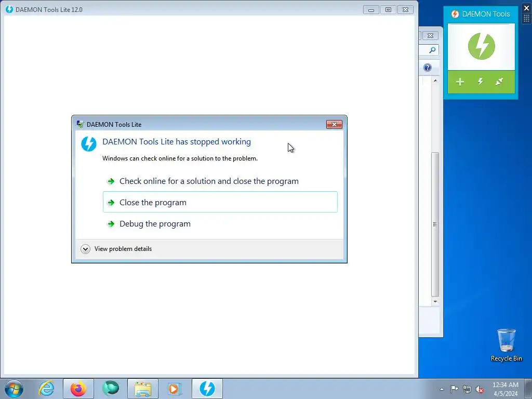Click the DAEMON Tools Lite 12.0 title bar icon
The height and width of the screenshot is (399, 532).
point(9,9)
